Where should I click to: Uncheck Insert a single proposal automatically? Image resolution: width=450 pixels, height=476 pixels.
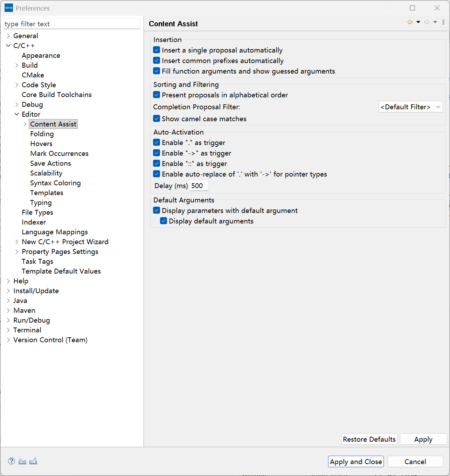(x=157, y=50)
